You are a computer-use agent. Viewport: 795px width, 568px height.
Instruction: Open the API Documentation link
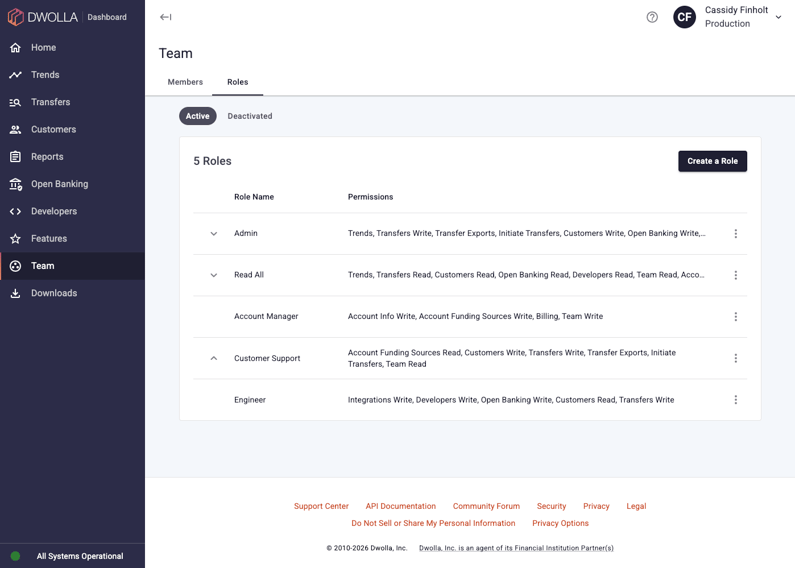tap(401, 506)
